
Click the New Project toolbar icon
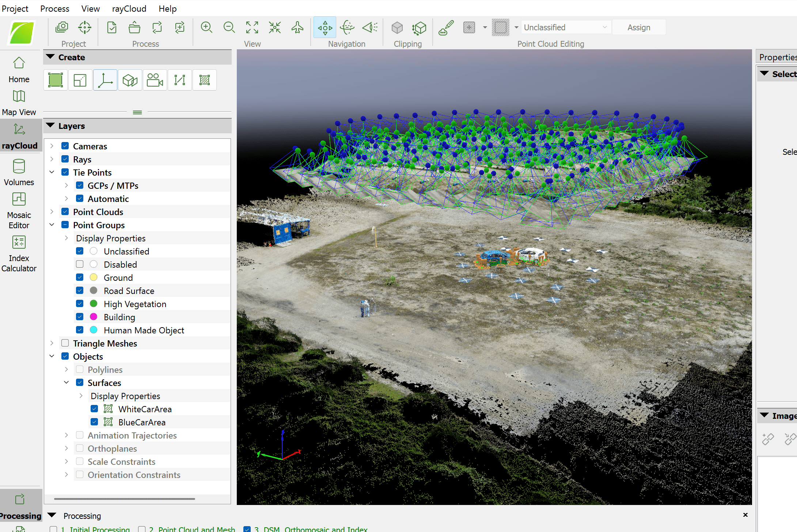pos(62,27)
